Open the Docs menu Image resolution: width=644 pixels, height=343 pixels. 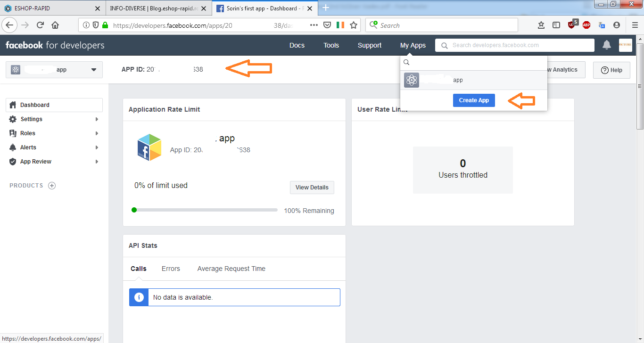pos(297,45)
